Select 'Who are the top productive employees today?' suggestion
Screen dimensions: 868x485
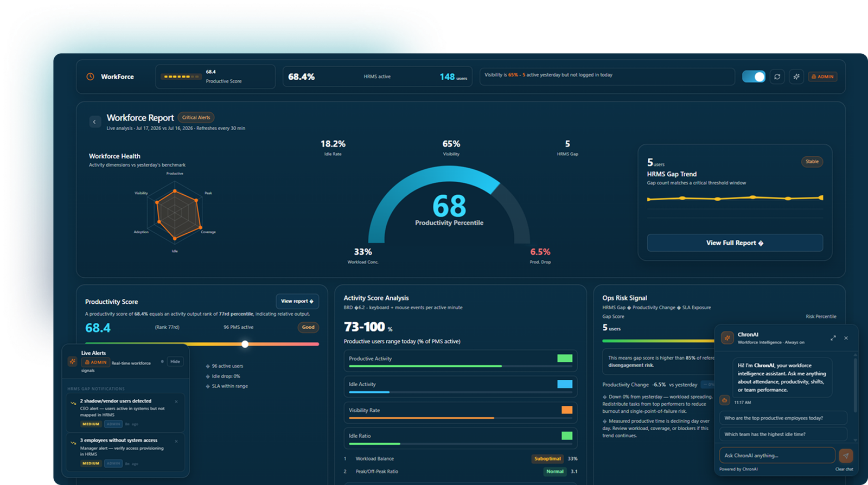[x=783, y=418]
